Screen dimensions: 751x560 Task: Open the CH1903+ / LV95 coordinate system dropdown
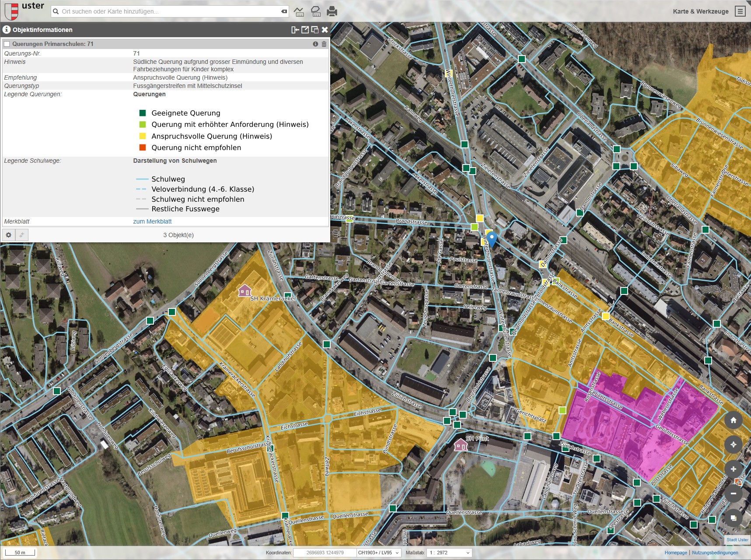(x=378, y=553)
